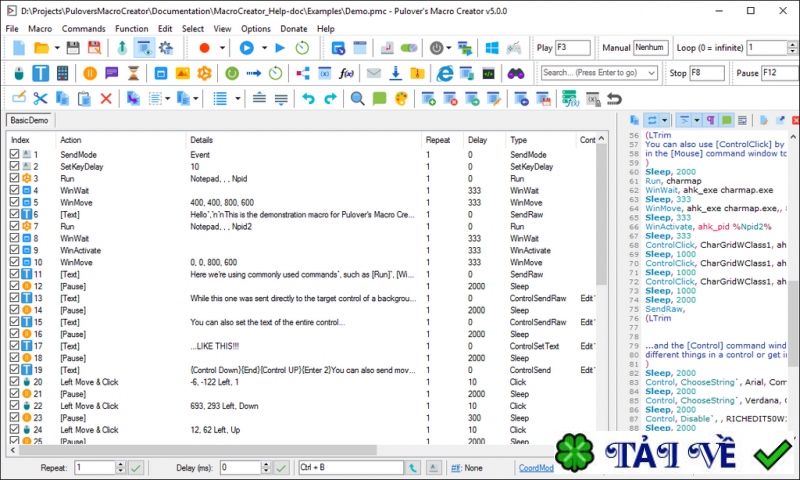Apply repeat value with green checkmark
This screenshot has height=480, width=800.
[136, 468]
